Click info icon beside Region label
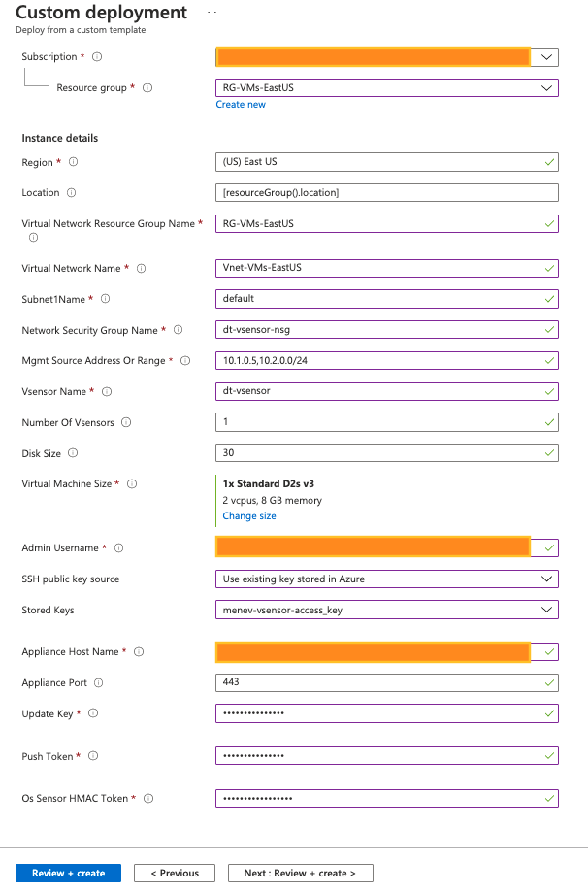The width and height of the screenshot is (588, 893). (74, 162)
